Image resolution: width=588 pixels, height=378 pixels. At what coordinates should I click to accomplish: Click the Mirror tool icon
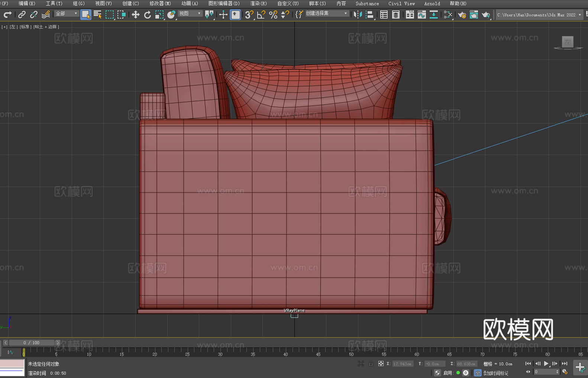click(x=358, y=14)
